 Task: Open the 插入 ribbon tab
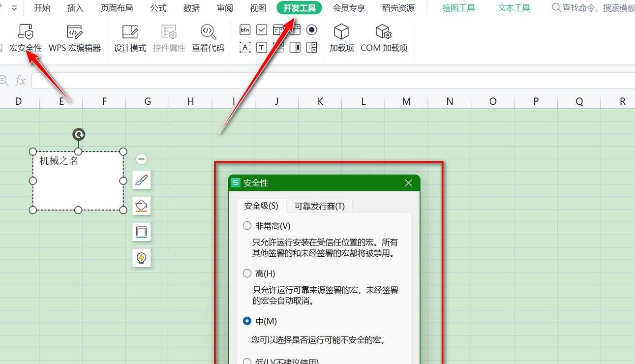75,8
